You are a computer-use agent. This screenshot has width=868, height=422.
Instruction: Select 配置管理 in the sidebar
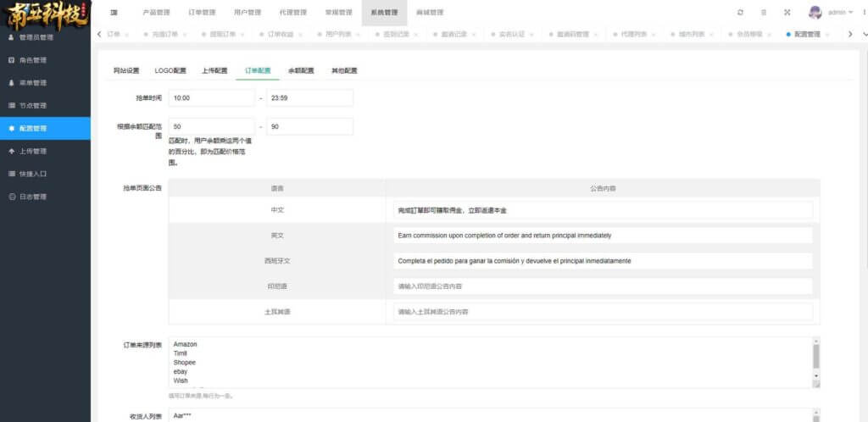46,128
